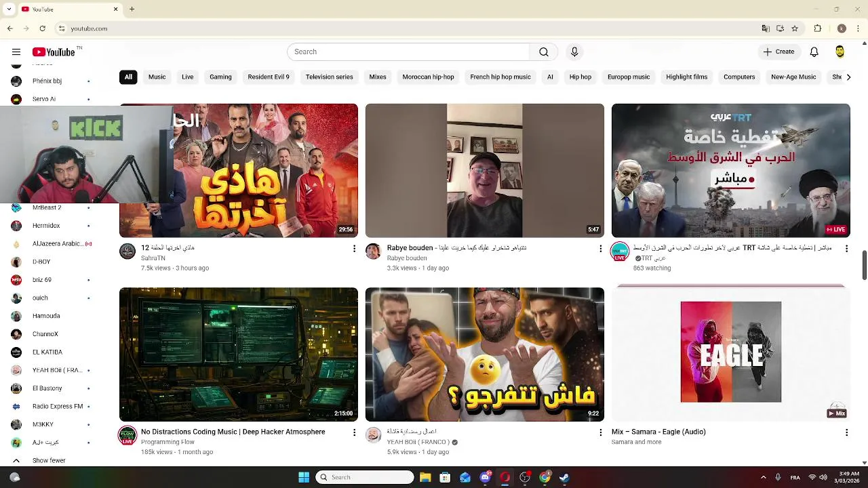
Task: Select the New-Age Music chip
Action: [793, 77]
